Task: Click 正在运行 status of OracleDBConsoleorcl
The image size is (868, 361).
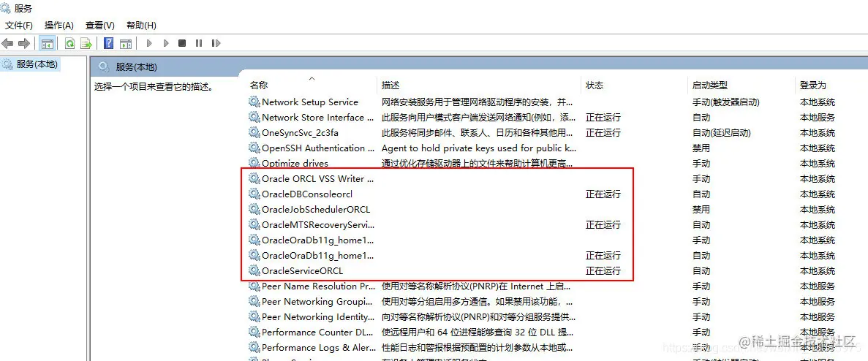Action: point(603,194)
